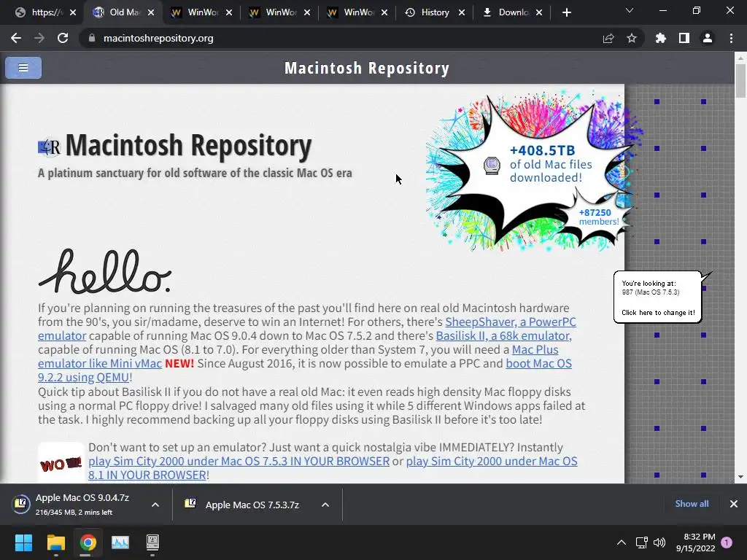The width and height of the screenshot is (747, 560).
Task: Show hidden system tray icons
Action: (622, 542)
